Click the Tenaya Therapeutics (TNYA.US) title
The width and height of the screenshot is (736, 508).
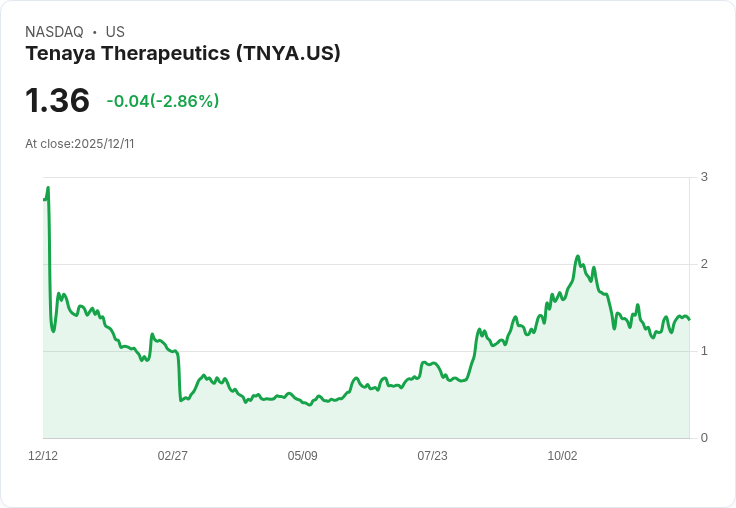coord(183,53)
